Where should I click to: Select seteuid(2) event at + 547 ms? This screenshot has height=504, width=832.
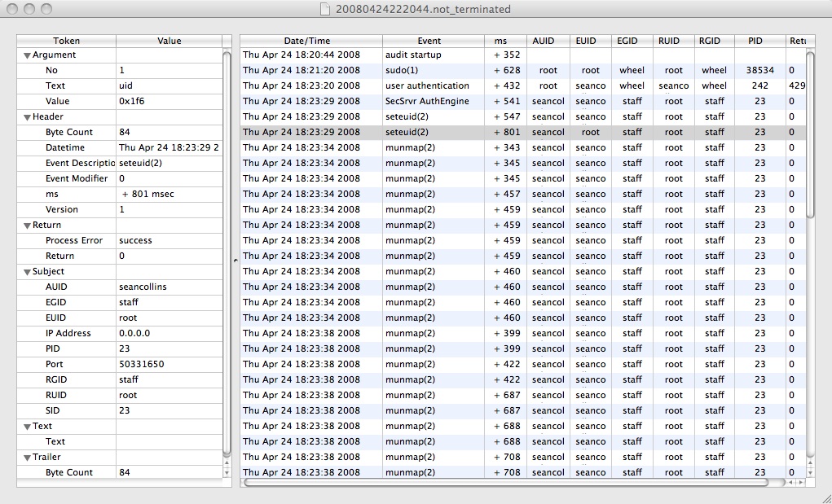pyautogui.click(x=522, y=116)
